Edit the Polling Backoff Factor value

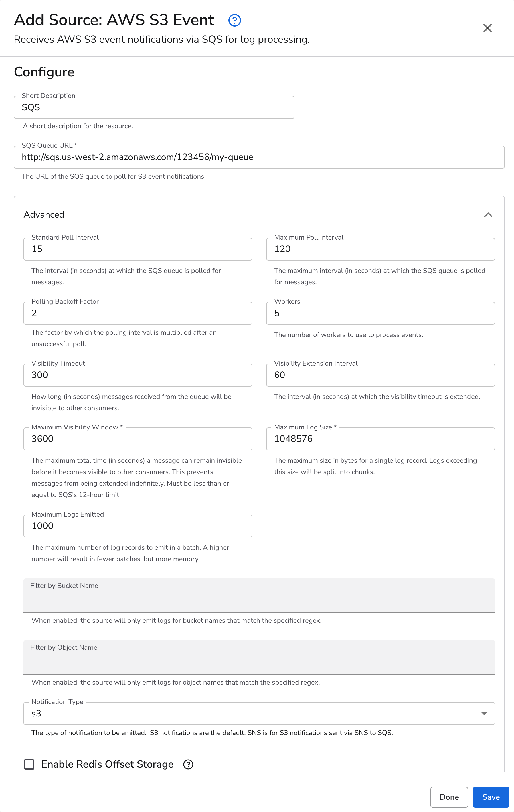click(138, 313)
